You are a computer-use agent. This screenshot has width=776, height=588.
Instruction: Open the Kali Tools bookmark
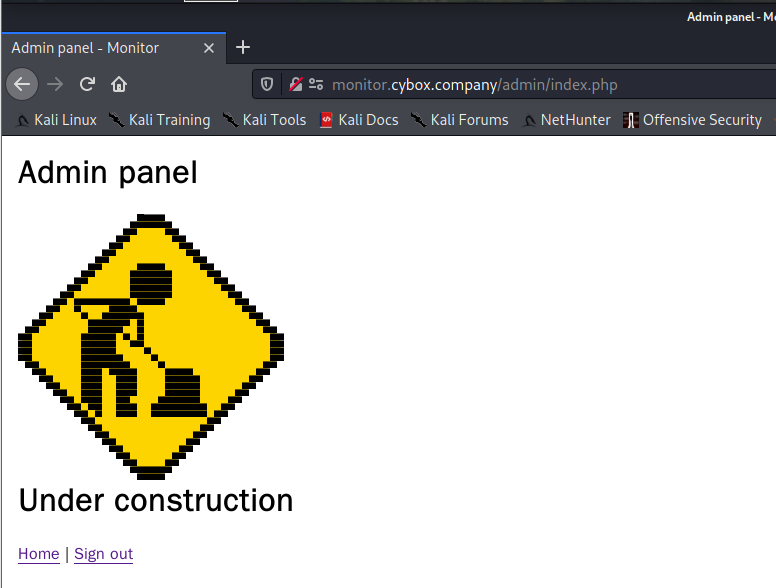coord(264,120)
